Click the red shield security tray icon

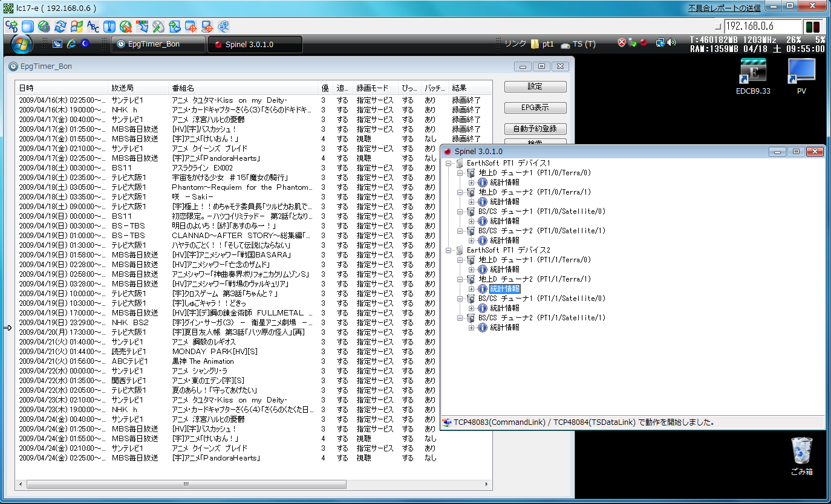tap(621, 43)
